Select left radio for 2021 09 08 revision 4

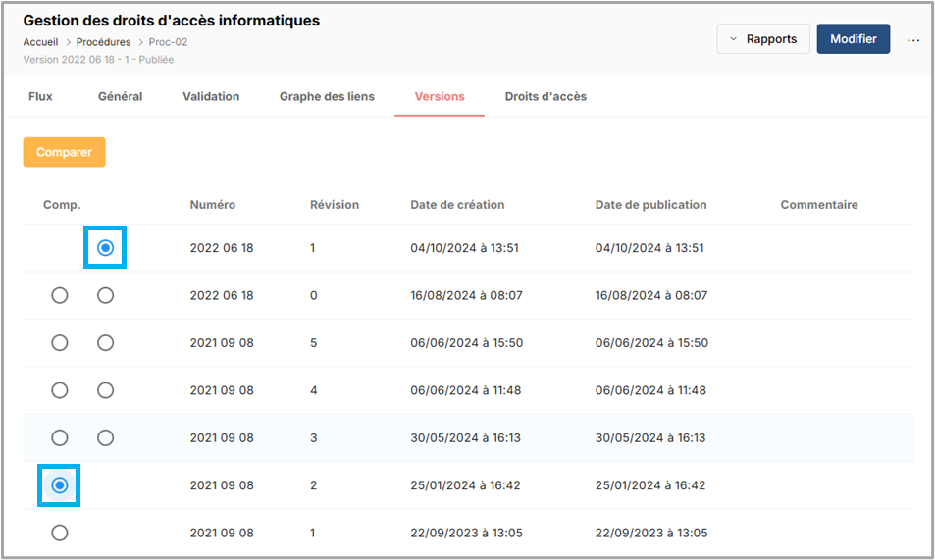[x=60, y=390]
